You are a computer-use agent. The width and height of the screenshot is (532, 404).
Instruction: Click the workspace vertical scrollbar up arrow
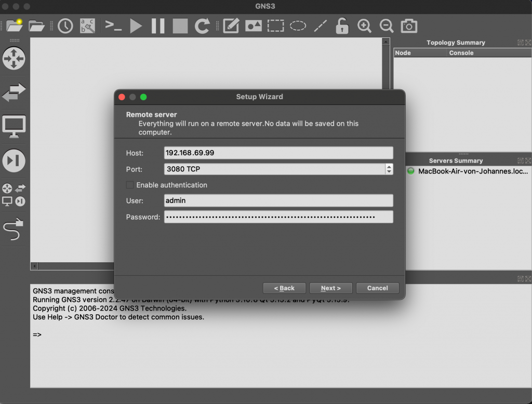[386, 42]
